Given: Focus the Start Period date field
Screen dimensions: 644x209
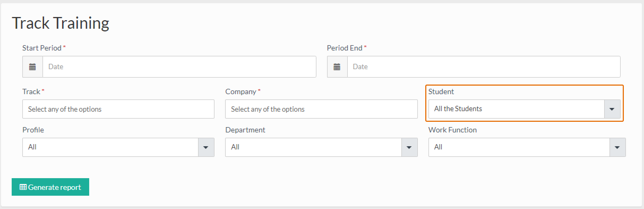Looking at the screenshot, I should (x=179, y=67).
